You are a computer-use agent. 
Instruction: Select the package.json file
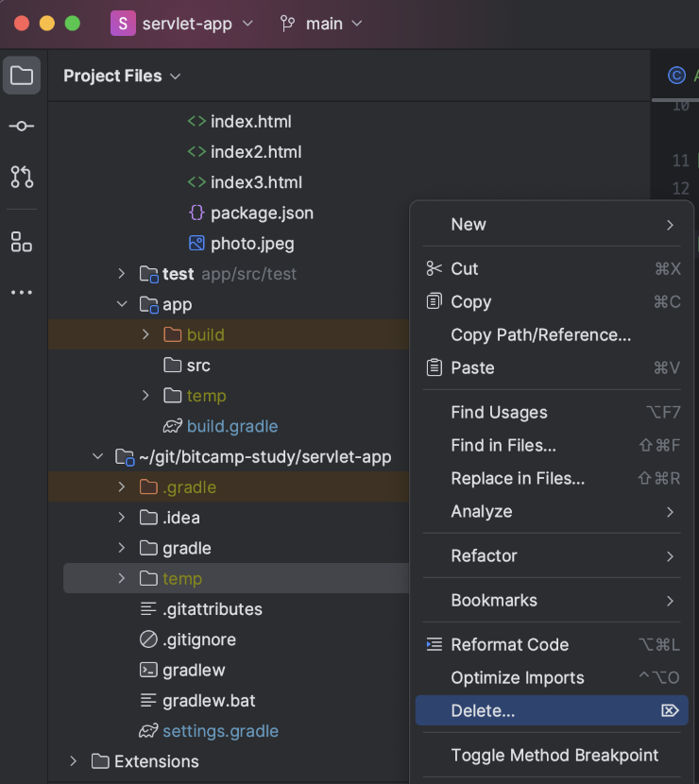pyautogui.click(x=261, y=213)
